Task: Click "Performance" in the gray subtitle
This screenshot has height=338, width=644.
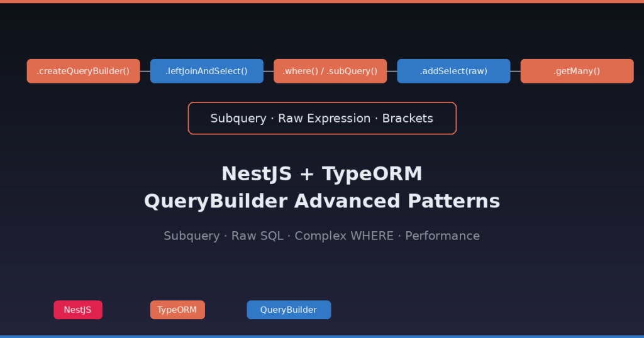Action: tap(442, 236)
